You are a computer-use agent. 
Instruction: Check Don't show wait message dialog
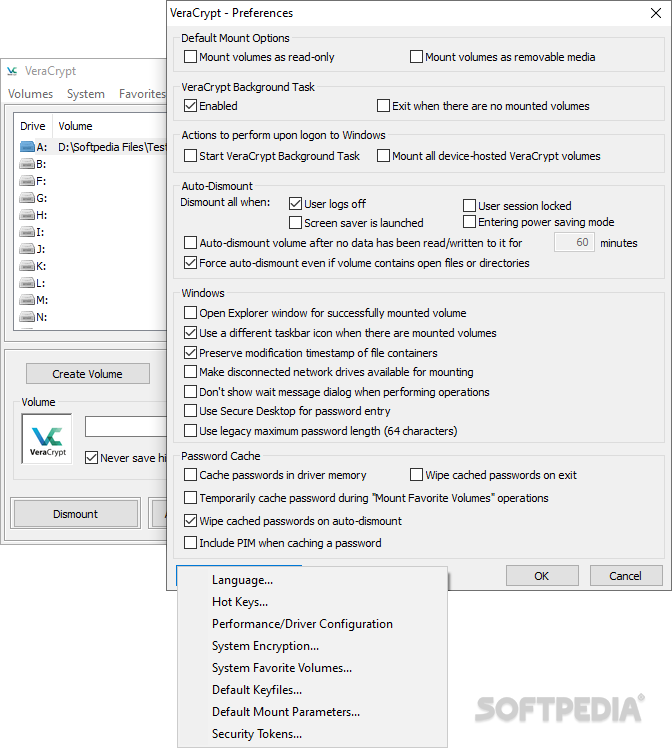(190, 392)
